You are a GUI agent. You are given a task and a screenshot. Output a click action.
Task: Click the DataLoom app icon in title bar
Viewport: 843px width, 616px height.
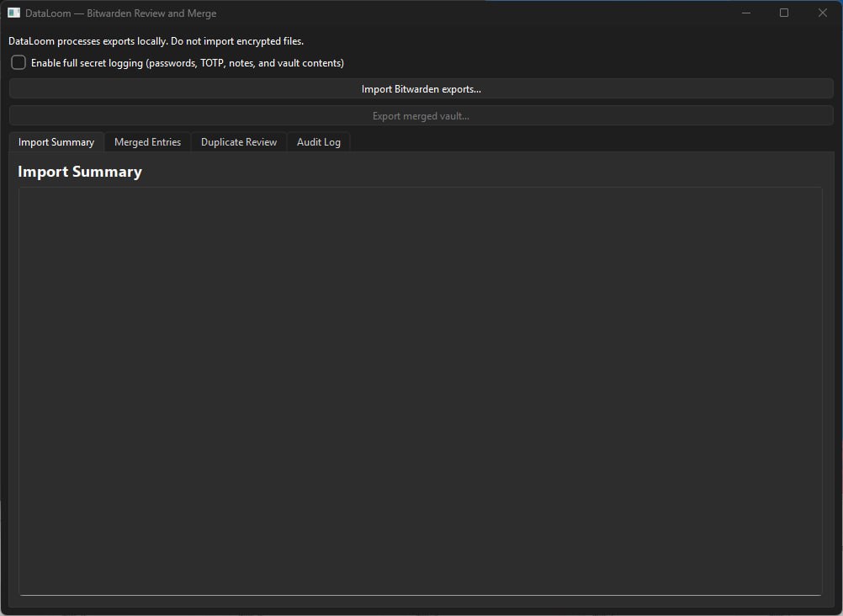[x=14, y=13]
